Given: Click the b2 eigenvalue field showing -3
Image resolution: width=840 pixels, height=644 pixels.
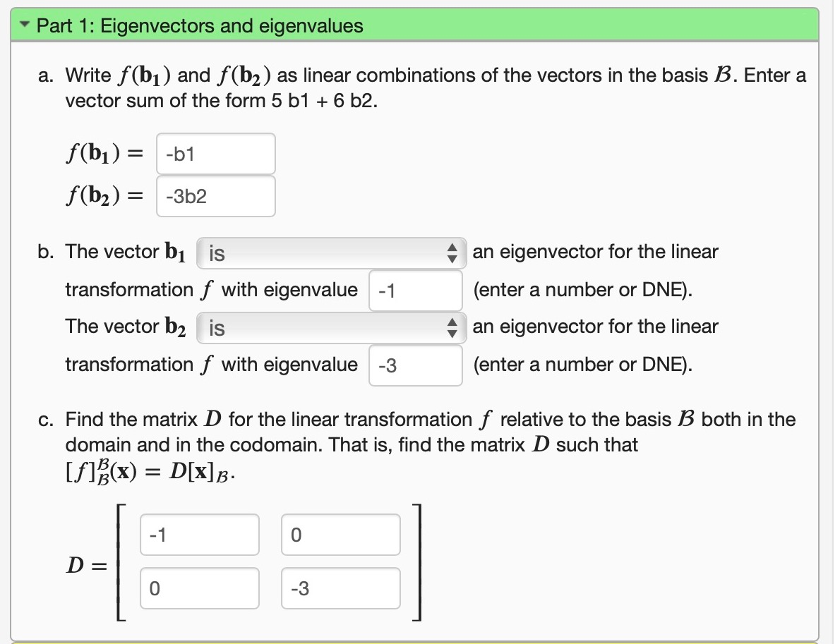Looking at the screenshot, I should [415, 365].
